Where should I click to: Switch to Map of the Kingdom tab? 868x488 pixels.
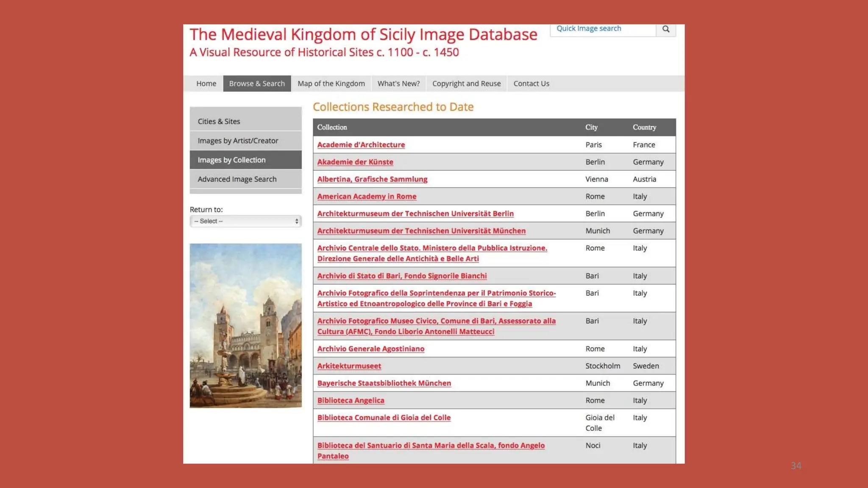(331, 83)
